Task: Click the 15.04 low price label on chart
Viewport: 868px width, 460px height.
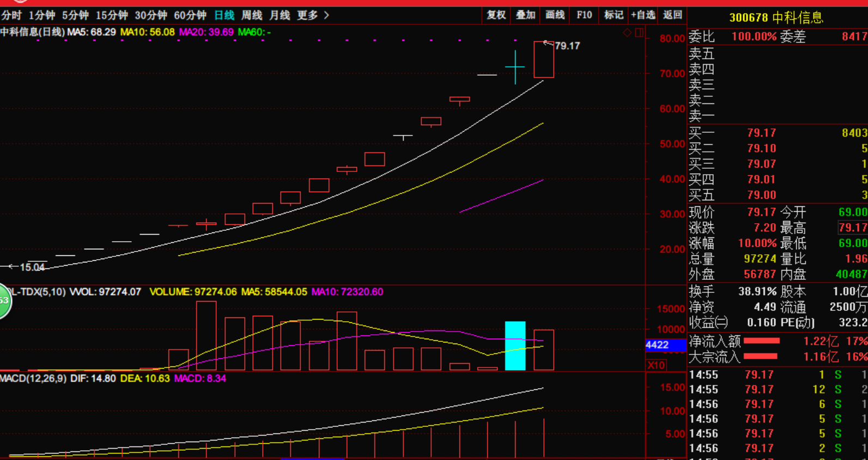Action: click(32, 267)
